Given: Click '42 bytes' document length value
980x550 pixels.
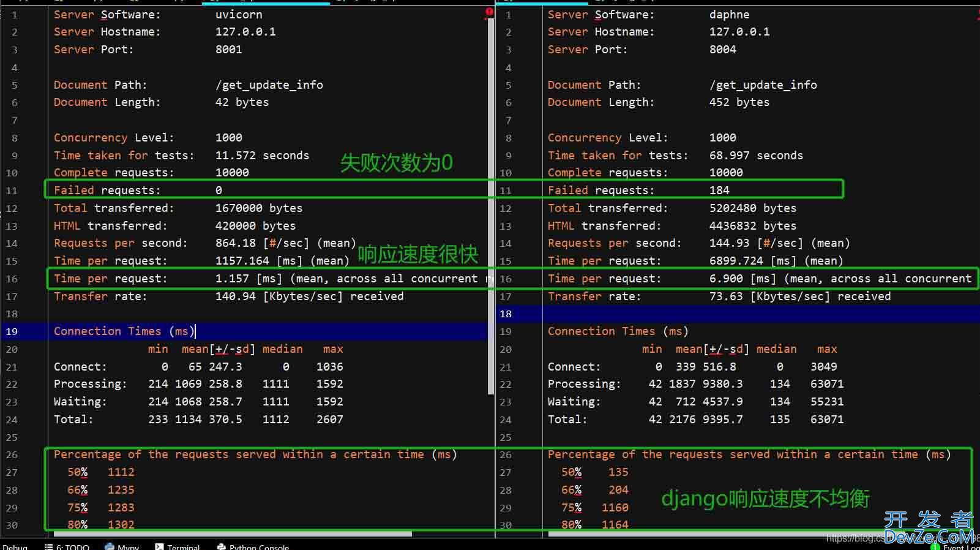Looking at the screenshot, I should (242, 102).
